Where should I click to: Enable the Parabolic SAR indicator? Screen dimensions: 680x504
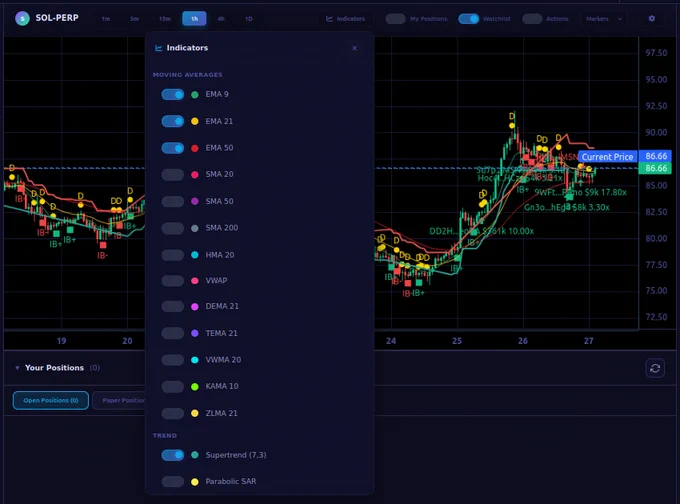[173, 481]
